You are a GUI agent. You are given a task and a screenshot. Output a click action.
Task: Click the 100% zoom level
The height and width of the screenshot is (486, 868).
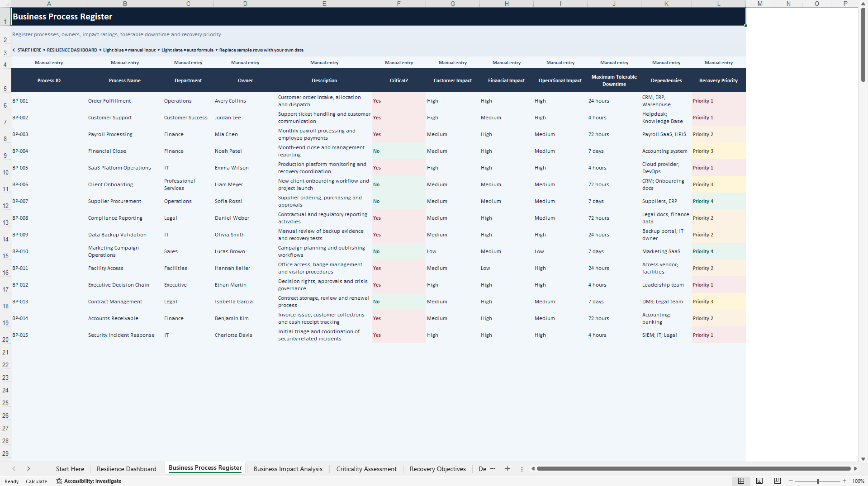[x=858, y=481]
